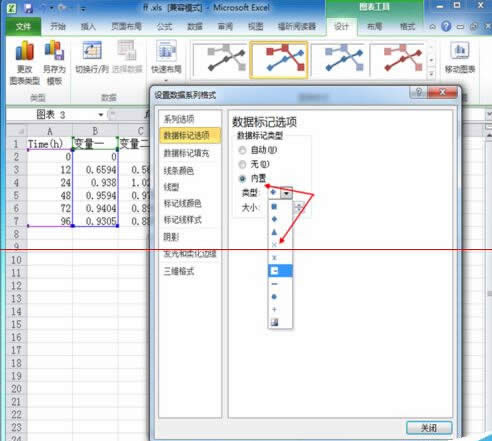492x441 pixels.
Task: Select the 内置 marker type radio button
Action: [242, 179]
